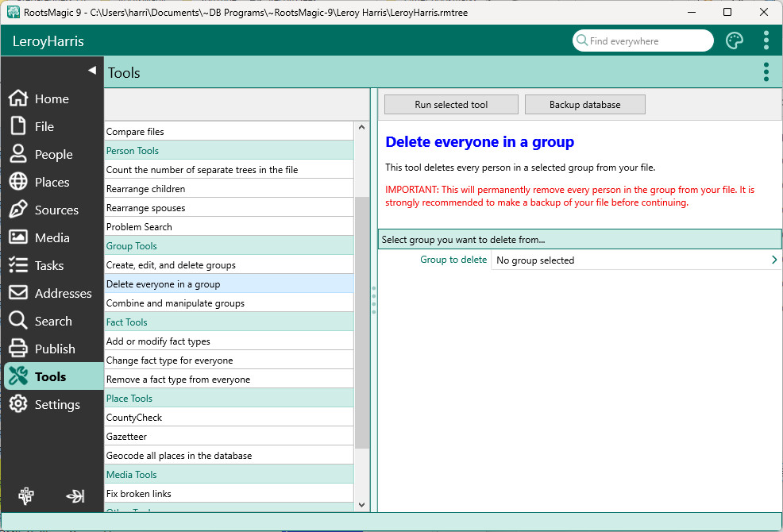Choose the Problem Search tool
The image size is (783, 532).
[139, 227]
